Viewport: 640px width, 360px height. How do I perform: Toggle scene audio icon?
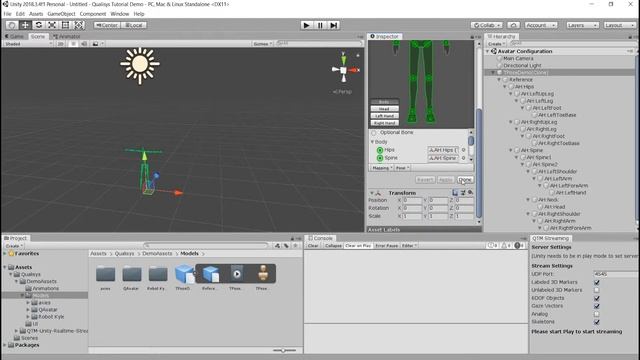pos(84,44)
